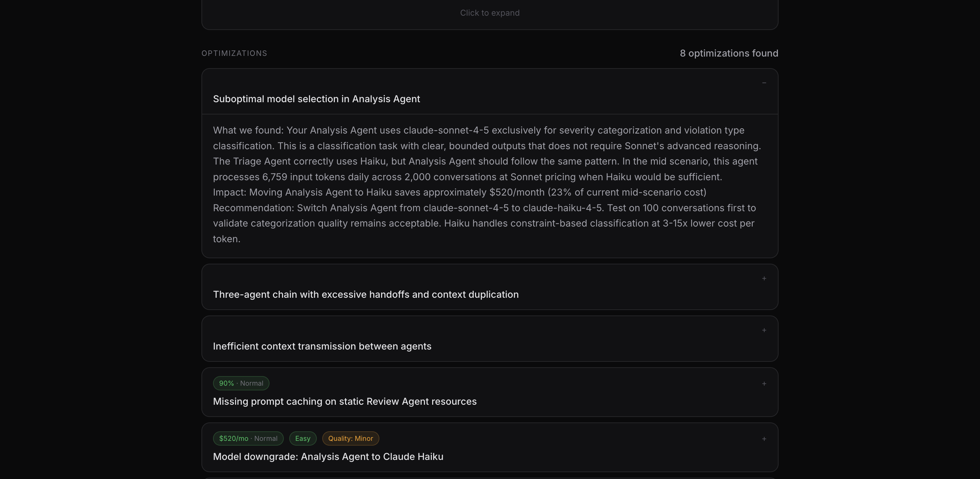Select the 90% Normal confidence badge
Viewport: 980px width, 479px height.
point(241,383)
